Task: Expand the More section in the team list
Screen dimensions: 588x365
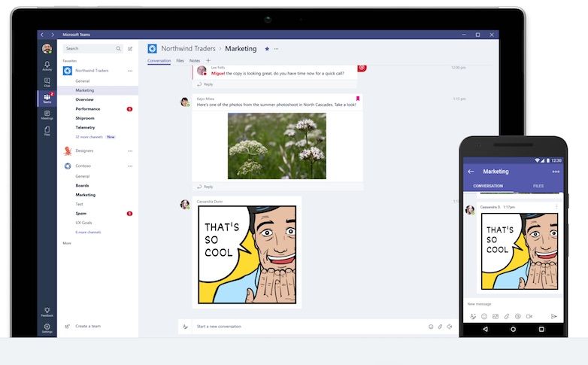Action: tap(67, 243)
